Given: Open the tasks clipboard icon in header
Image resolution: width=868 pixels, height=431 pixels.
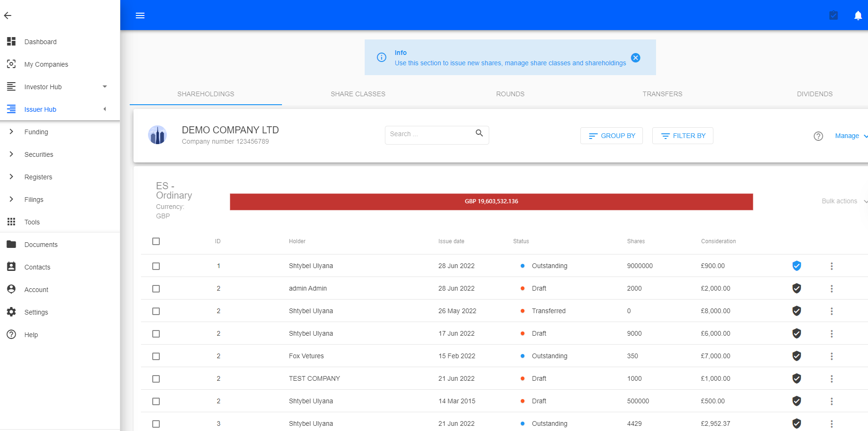Looking at the screenshot, I should pyautogui.click(x=833, y=15).
